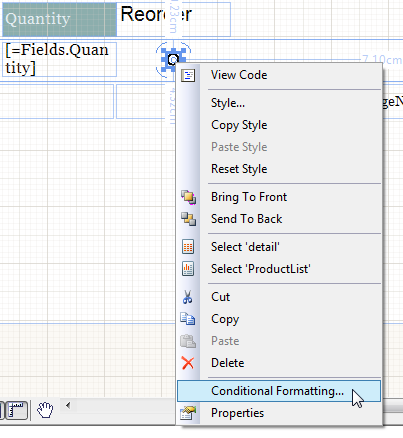Delete the selected report item
The width and height of the screenshot is (403, 438).
pos(279,363)
